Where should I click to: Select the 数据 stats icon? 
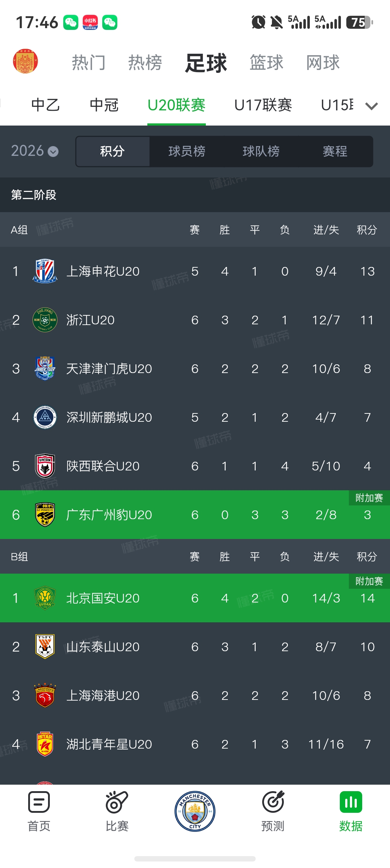tap(351, 802)
